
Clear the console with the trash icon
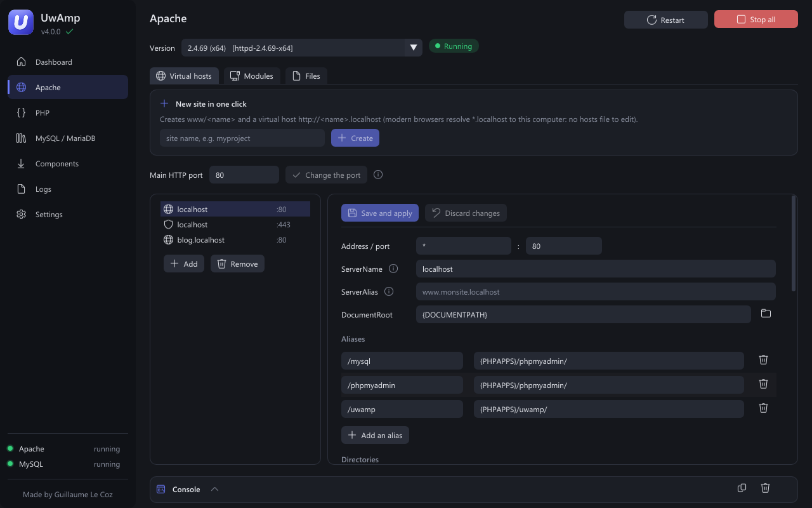(765, 488)
